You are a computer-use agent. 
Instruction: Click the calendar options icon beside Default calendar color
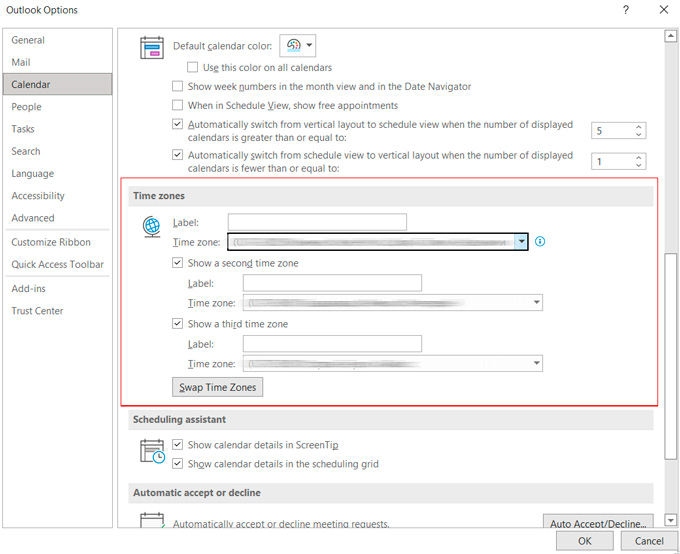(152, 47)
